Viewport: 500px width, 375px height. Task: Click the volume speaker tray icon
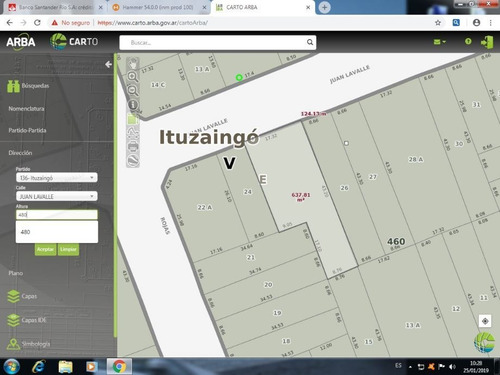click(x=452, y=367)
